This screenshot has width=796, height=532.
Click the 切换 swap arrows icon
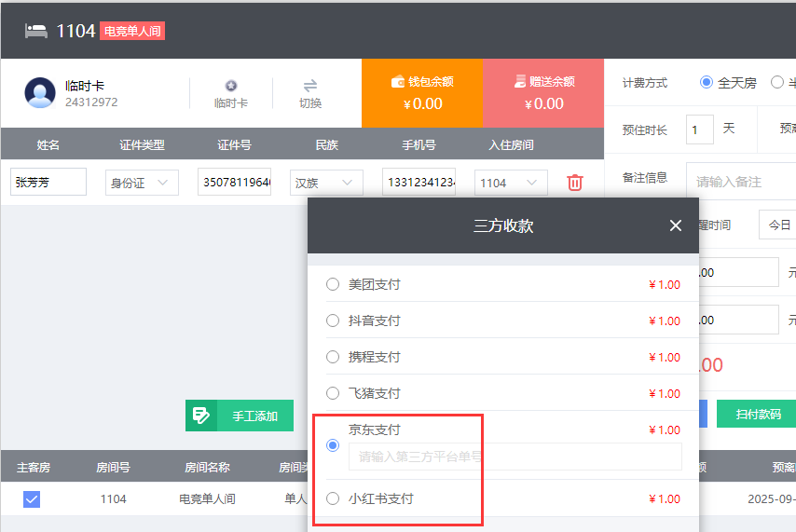click(x=310, y=86)
